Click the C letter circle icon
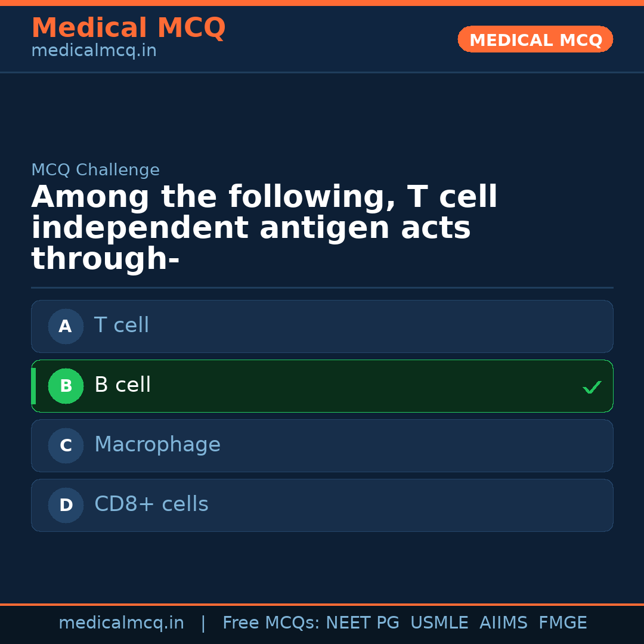Viewport: 644px width, 644px height. click(x=66, y=445)
